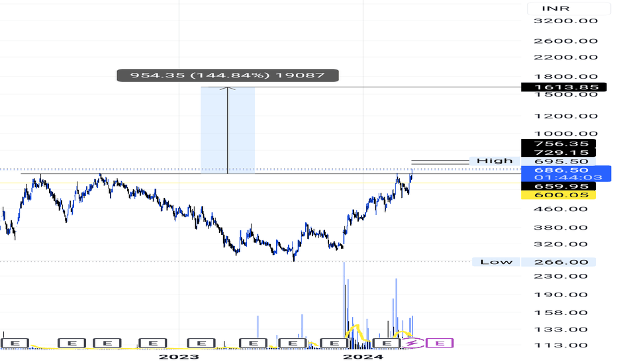The height and width of the screenshot is (364, 617).
Task: Click the 1200.00 price scale value
Action: (566, 116)
